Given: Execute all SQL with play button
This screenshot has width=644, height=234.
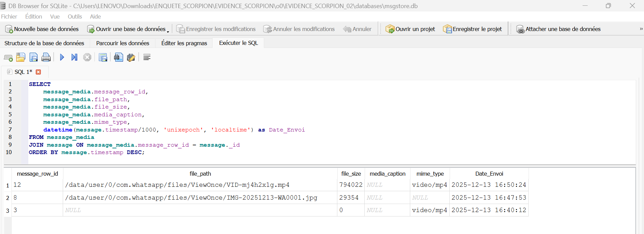Looking at the screenshot, I should 62,57.
